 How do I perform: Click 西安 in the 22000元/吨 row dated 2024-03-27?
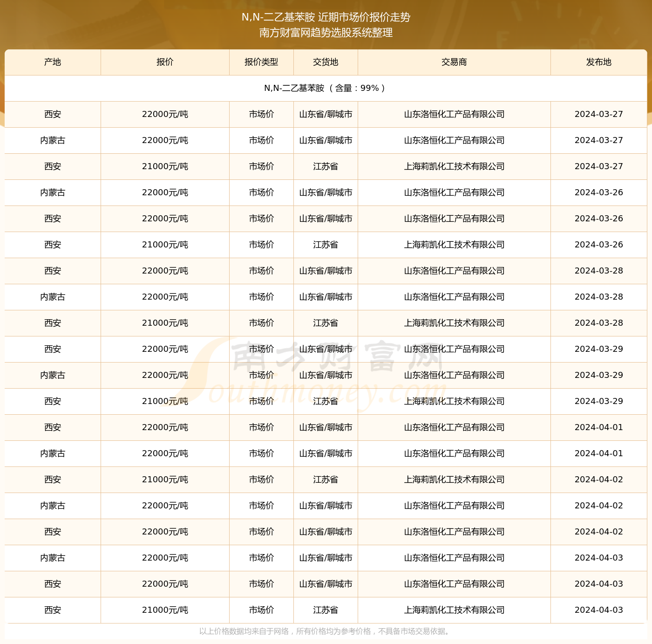[53, 114]
